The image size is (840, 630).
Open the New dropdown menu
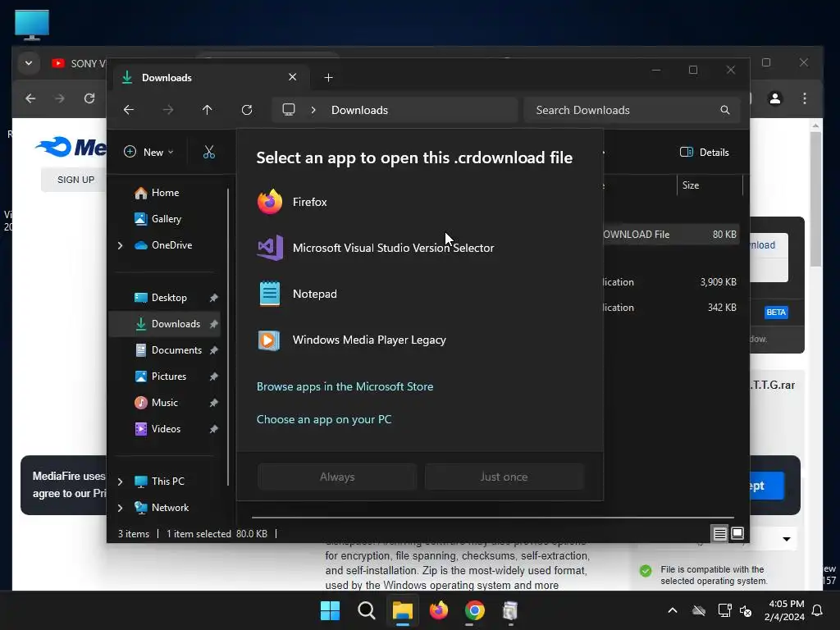(149, 152)
